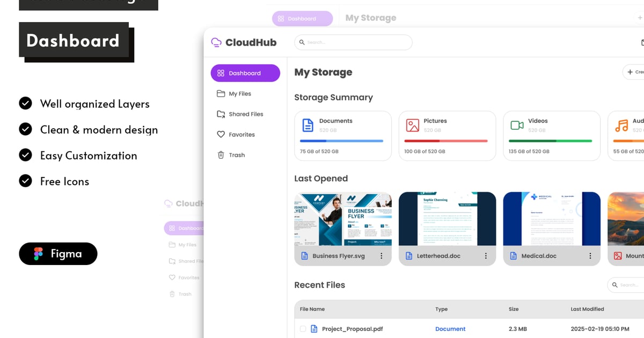644x338 pixels.
Task: Expand three-dot menu on Letterhead.doc
Action: [486, 256]
